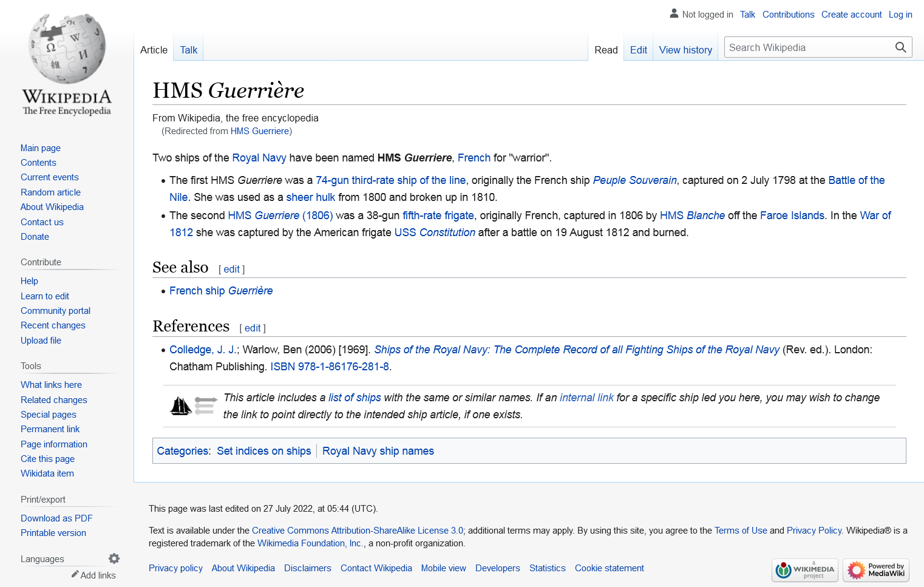
Task: Open Set indices on ships category
Action: 264,451
